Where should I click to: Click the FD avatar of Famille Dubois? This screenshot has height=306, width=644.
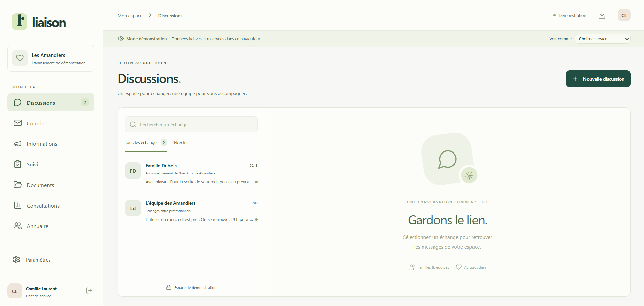point(133,171)
